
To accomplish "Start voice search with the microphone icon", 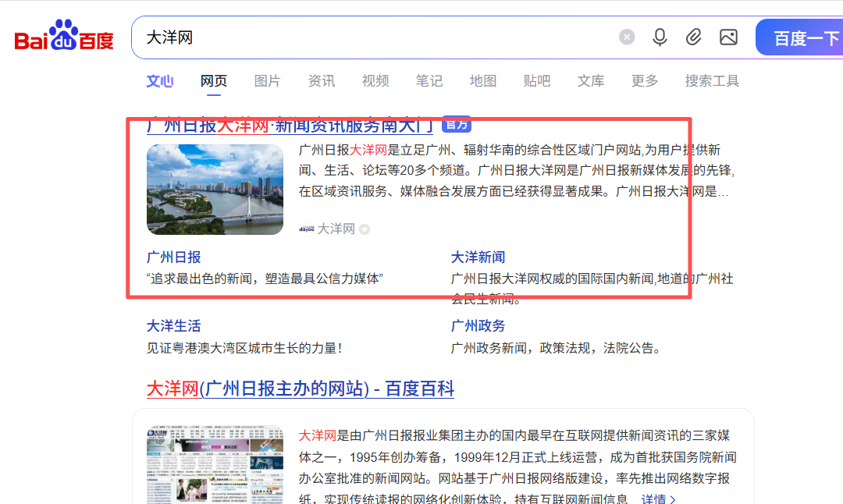I will coord(660,37).
